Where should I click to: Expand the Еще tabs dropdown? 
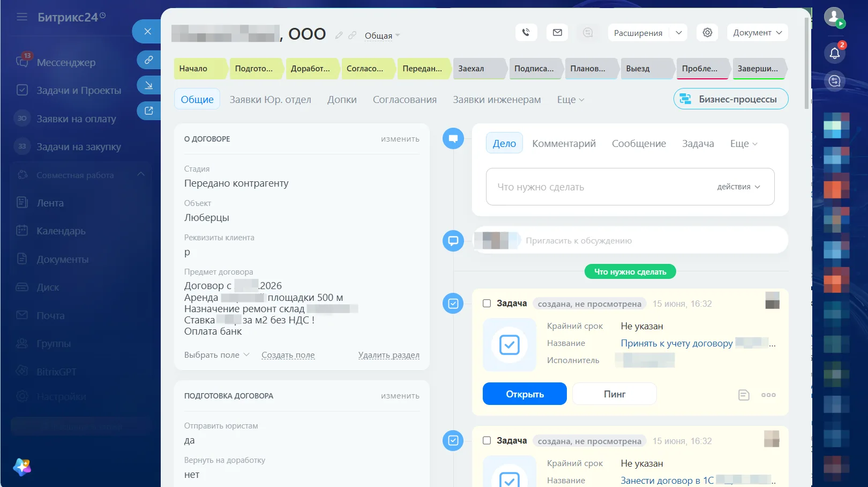[x=571, y=100]
